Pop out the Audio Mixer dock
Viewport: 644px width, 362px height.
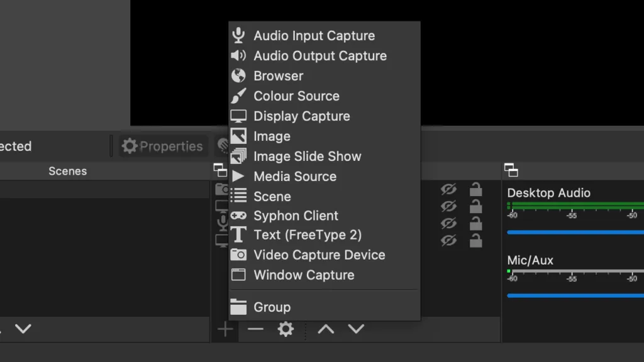[511, 170]
